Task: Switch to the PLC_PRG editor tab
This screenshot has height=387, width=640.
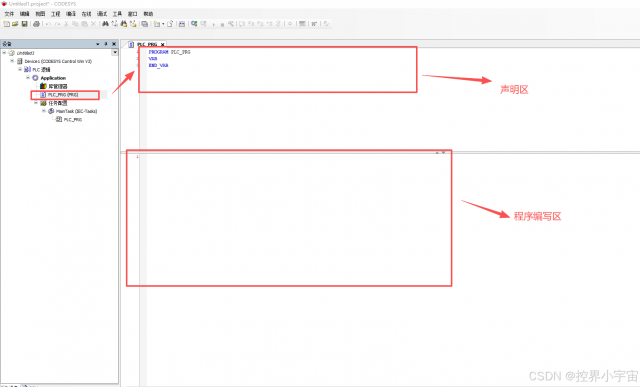Action: [147, 44]
